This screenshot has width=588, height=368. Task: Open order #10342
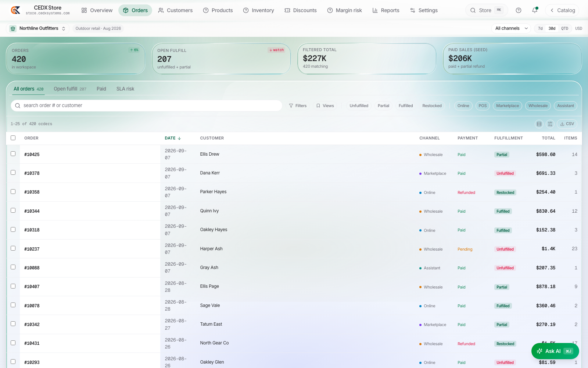[32, 325]
